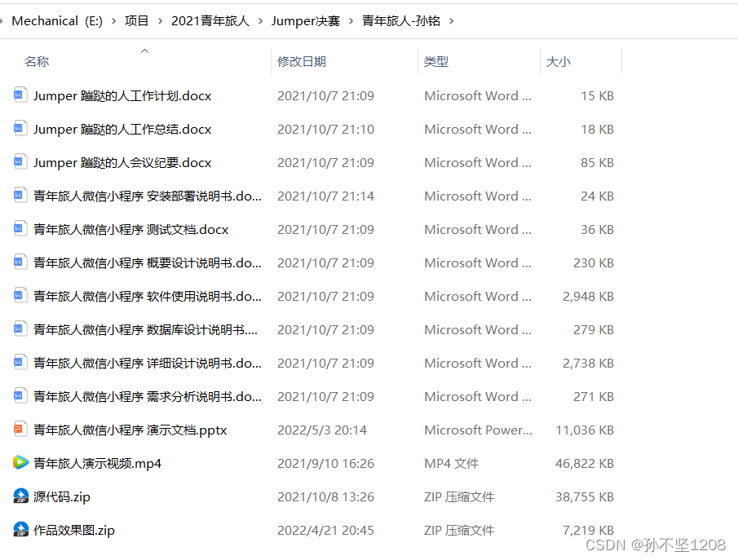Viewport: 738px width, 560px height.
Task: Click the video player icon of 青年旅人演示视频.mp4
Action: (x=20, y=462)
